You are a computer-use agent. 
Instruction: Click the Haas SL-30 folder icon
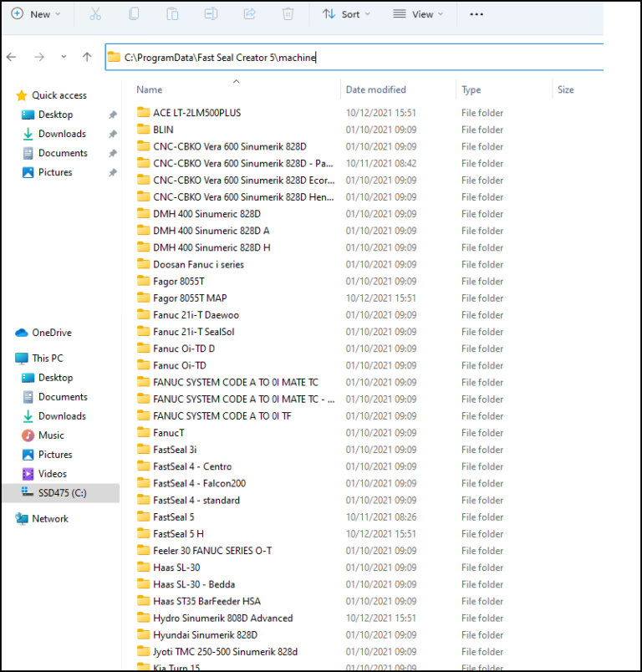pyautogui.click(x=143, y=567)
